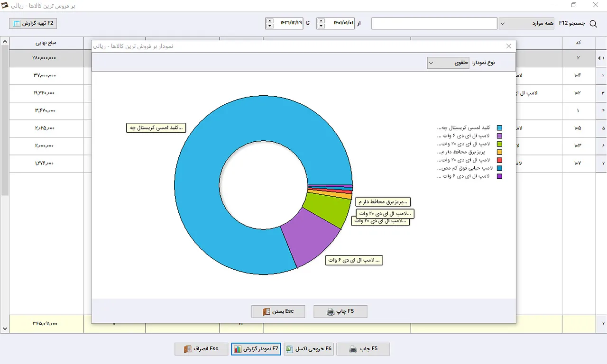
Task: Click the total amount ۳۴۵,۰۹۱,۰۰۰
Action: pyautogui.click(x=46, y=324)
